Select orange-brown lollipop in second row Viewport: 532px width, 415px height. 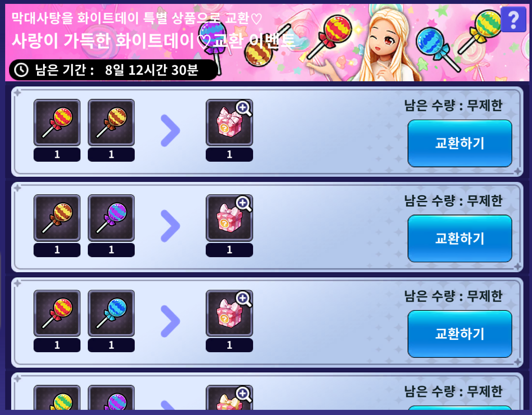coord(57,218)
